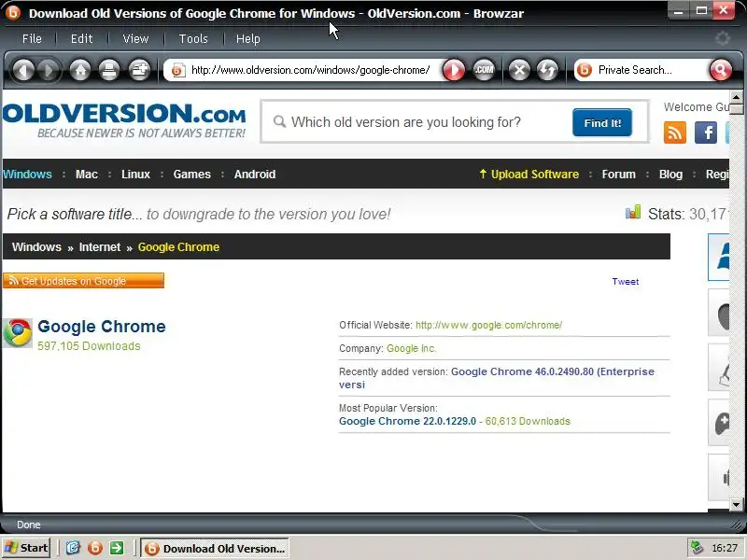Click Google Chrome in the breadcrumb trail
Viewport: 747px width, 560px height.
click(178, 247)
